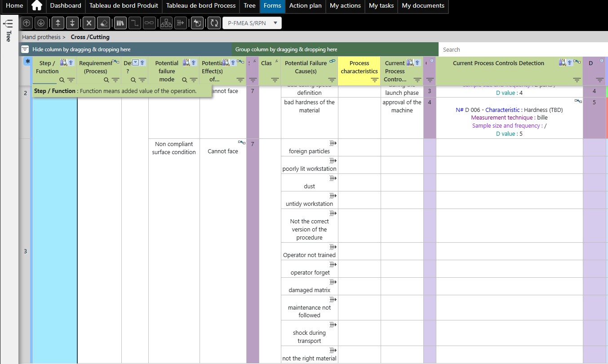Open filter menu of Potential Failure Cause(s) column
608x364 pixels.
pyautogui.click(x=332, y=80)
